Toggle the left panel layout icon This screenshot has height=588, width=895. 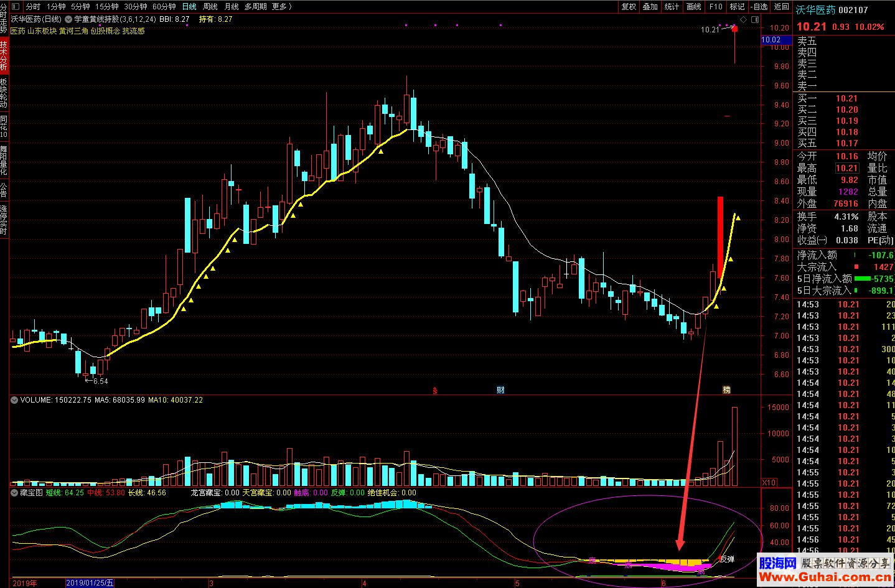click(x=15, y=6)
